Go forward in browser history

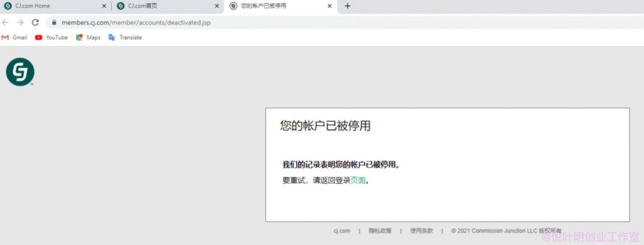click(20, 23)
